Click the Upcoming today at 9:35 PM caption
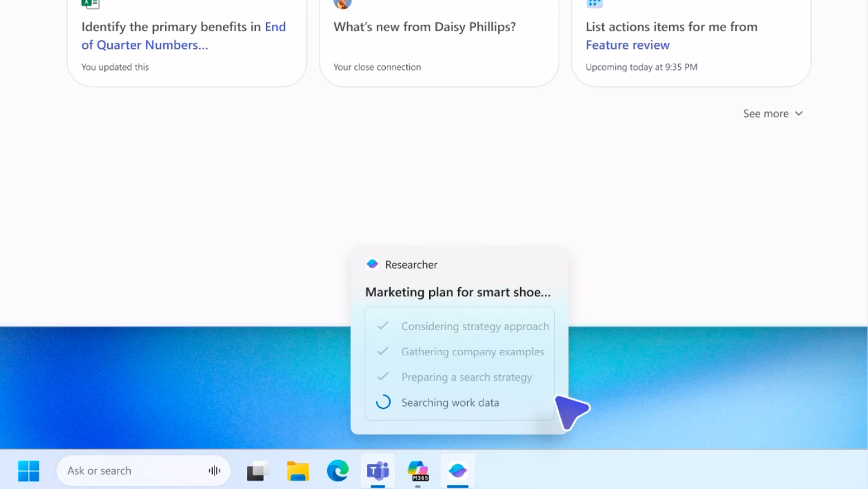 (x=641, y=67)
